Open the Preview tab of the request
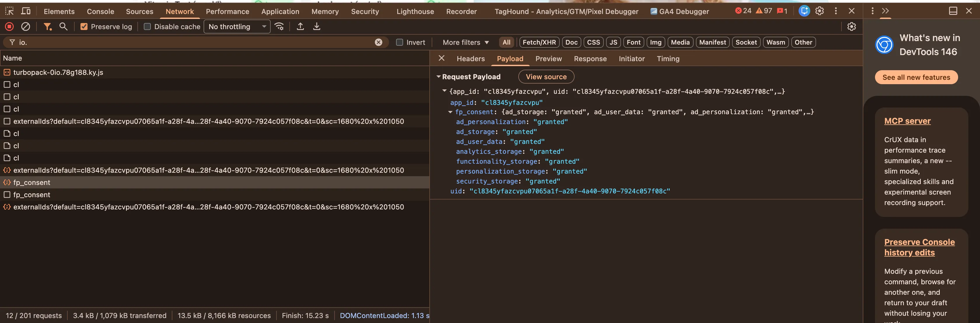Image resolution: width=980 pixels, height=323 pixels. [x=548, y=59]
